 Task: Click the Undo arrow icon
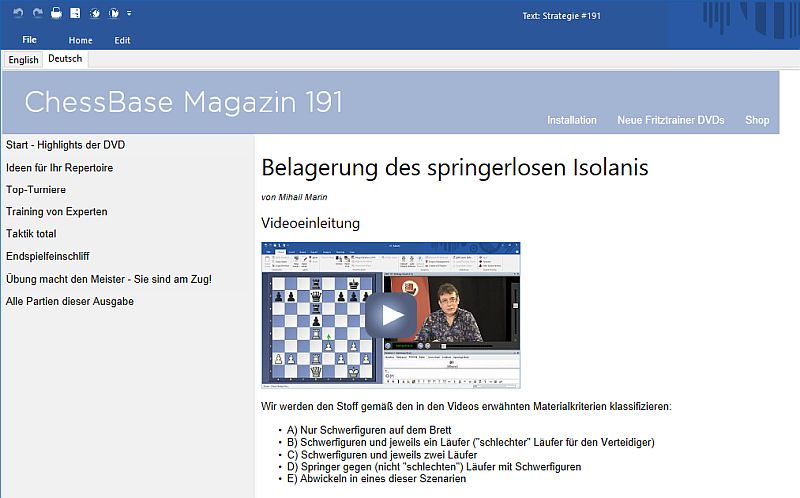point(19,14)
